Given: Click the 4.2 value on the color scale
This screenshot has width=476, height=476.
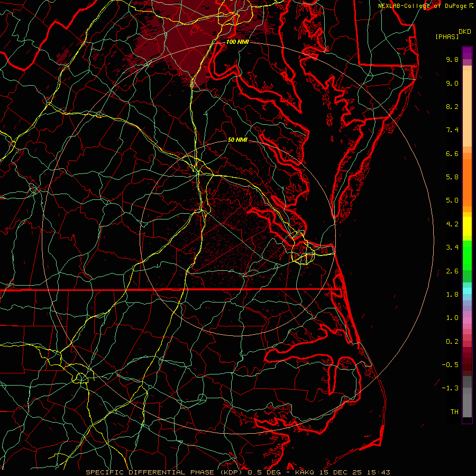Looking at the screenshot, I should pyautogui.click(x=452, y=224).
